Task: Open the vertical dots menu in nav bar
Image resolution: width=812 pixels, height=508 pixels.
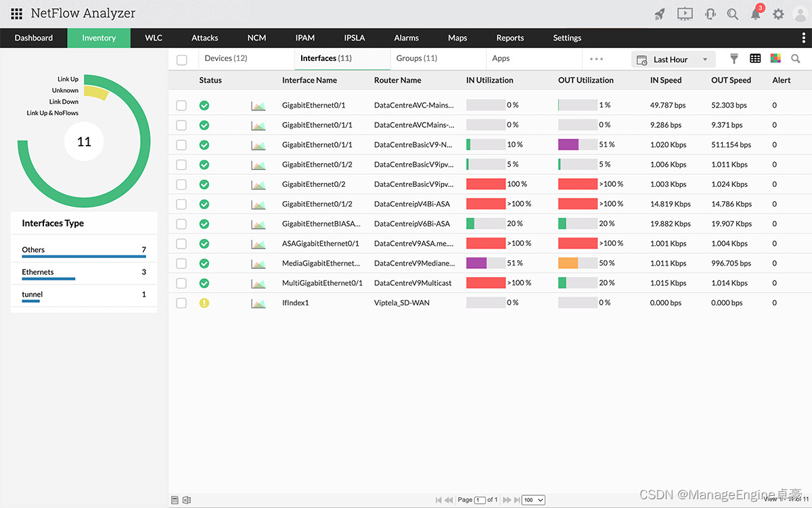Action: [804, 38]
